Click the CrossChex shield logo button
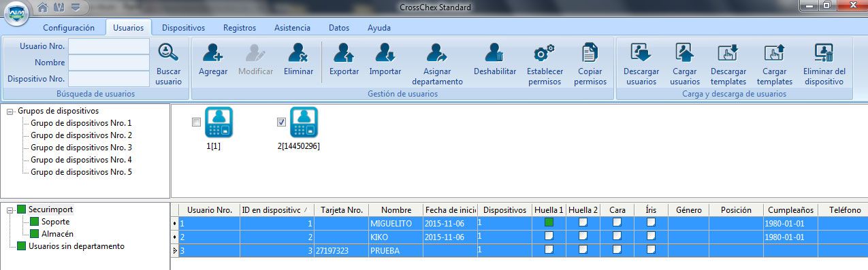The height and width of the screenshot is (270, 868). point(17,13)
